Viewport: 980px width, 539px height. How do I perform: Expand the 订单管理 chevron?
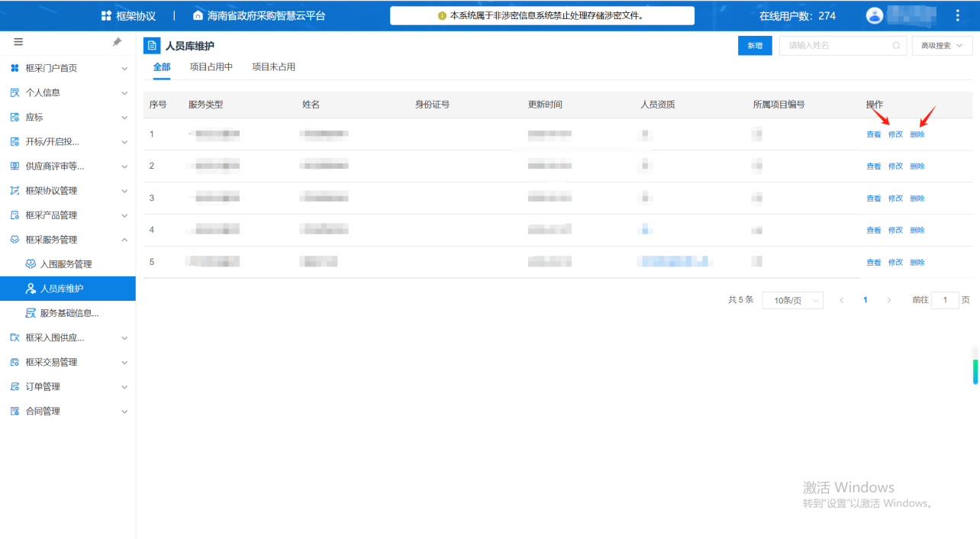click(x=124, y=386)
